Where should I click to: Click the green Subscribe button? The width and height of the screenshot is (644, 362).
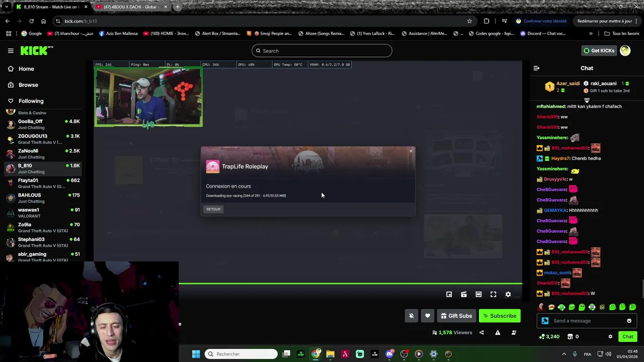(x=500, y=316)
